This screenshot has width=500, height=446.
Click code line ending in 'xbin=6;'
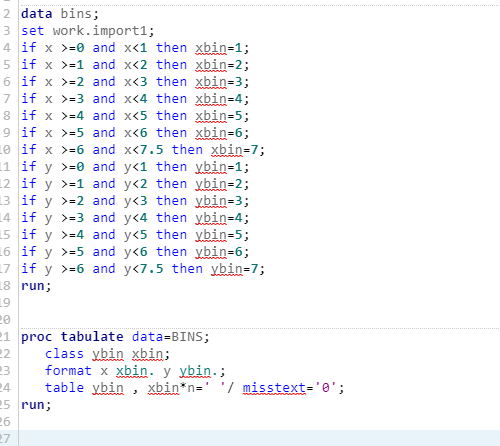point(135,133)
